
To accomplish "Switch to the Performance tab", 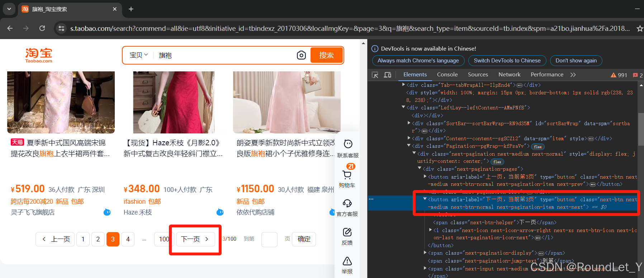I will pyautogui.click(x=547, y=75).
